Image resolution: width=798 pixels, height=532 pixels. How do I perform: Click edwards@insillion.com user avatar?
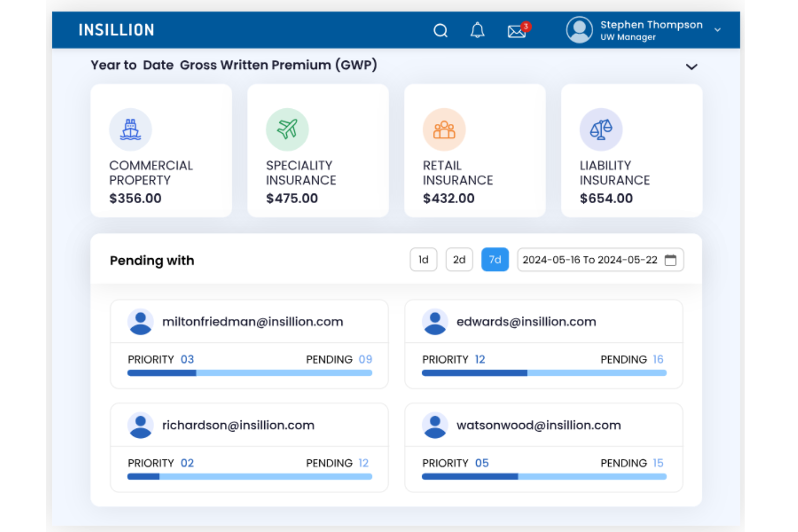pyautogui.click(x=435, y=322)
